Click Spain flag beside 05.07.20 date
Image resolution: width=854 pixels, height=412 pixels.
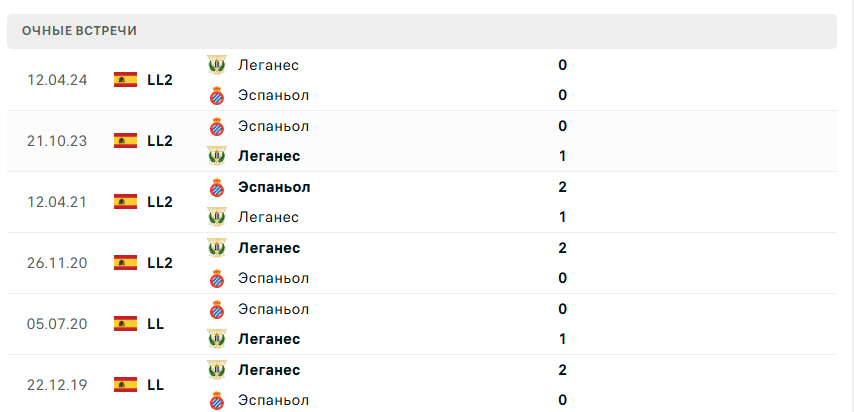click(x=125, y=324)
